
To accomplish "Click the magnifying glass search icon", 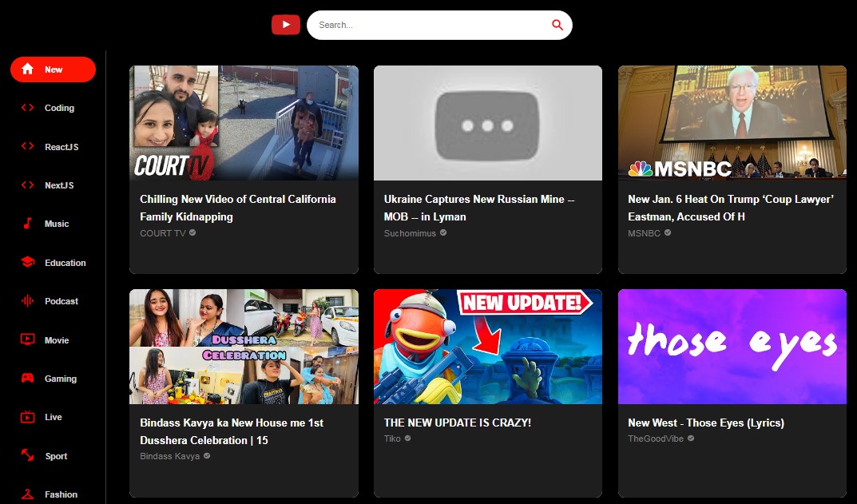I will 557,25.
